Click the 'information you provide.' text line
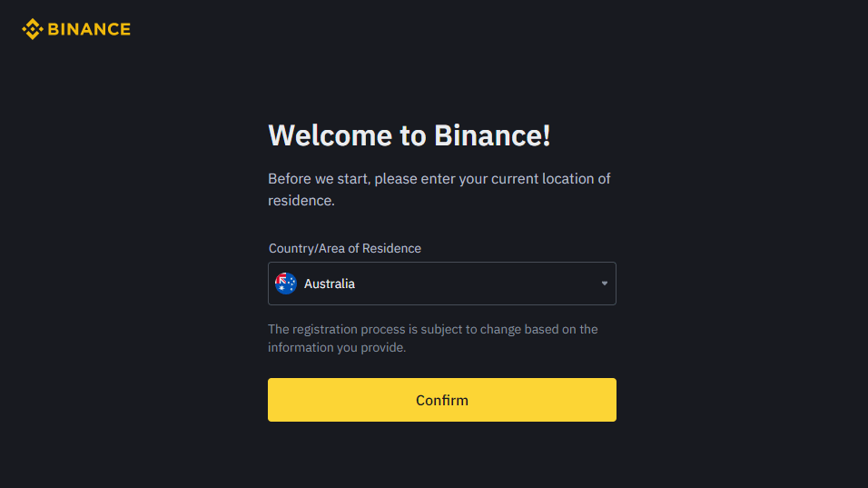Image resolution: width=868 pixels, height=488 pixels. [x=337, y=347]
